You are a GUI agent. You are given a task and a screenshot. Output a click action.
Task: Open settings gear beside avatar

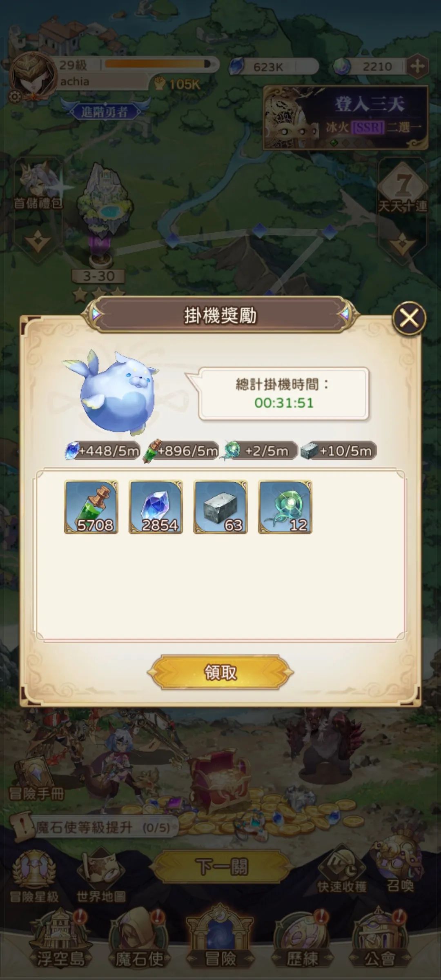(x=15, y=97)
